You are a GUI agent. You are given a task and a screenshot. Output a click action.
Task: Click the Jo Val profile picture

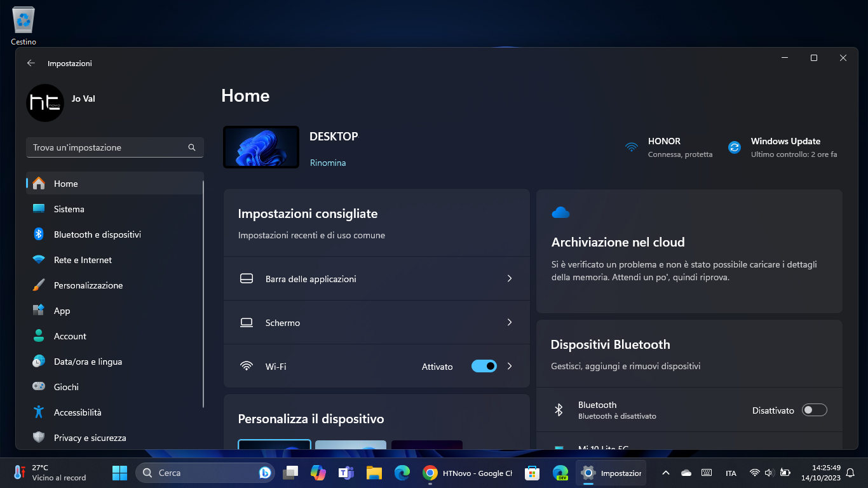click(x=45, y=103)
